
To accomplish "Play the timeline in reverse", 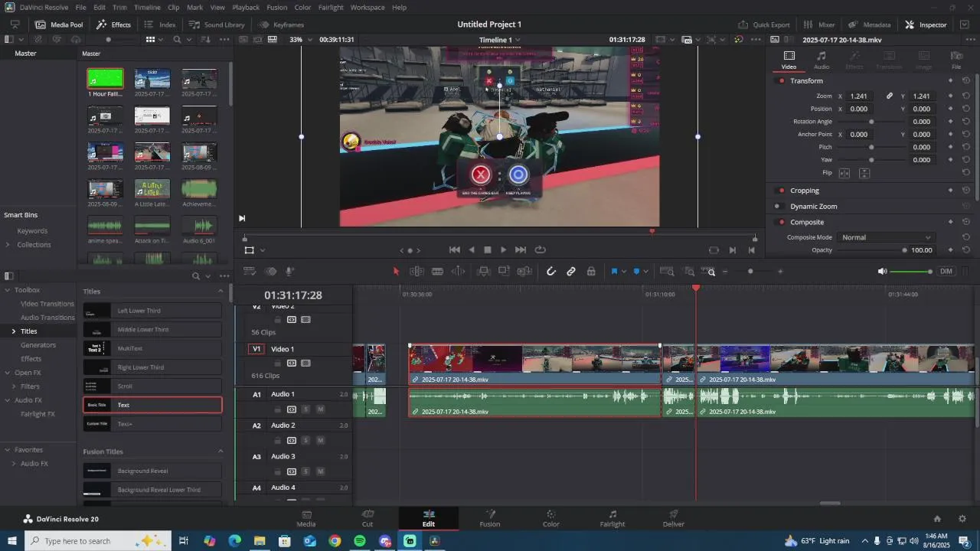I will pos(471,249).
